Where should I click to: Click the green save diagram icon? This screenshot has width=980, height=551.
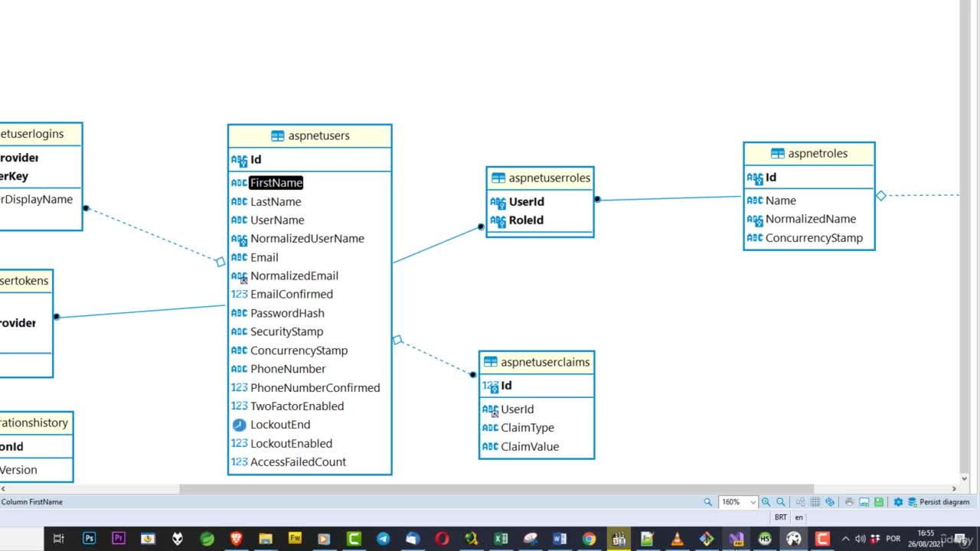tap(879, 502)
